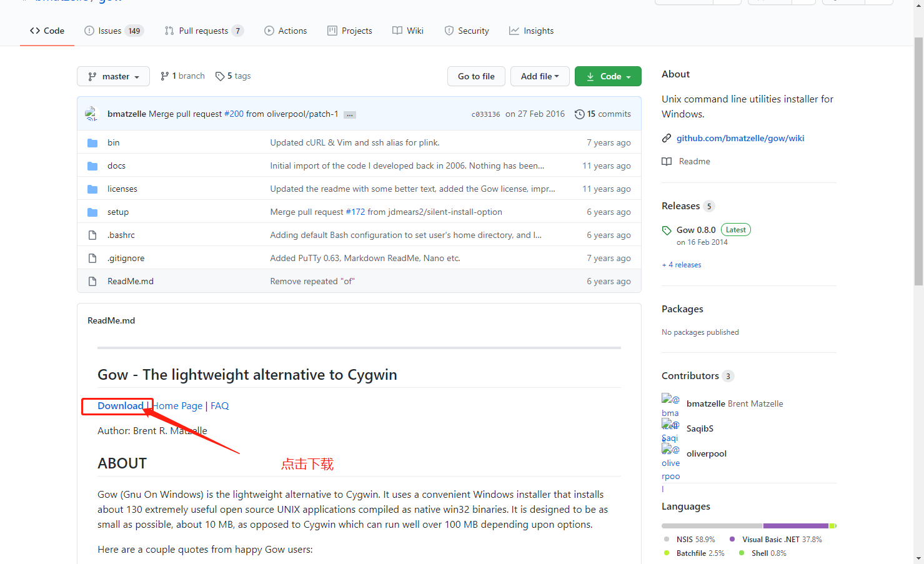Open the Pull requests tab
The width and height of the screenshot is (924, 564).
[x=204, y=31]
